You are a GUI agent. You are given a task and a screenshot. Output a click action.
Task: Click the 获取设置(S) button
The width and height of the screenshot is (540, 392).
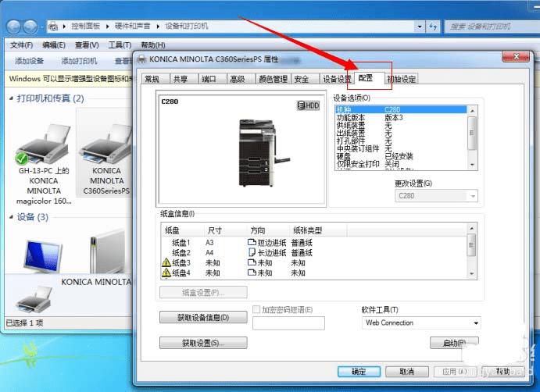[203, 343]
